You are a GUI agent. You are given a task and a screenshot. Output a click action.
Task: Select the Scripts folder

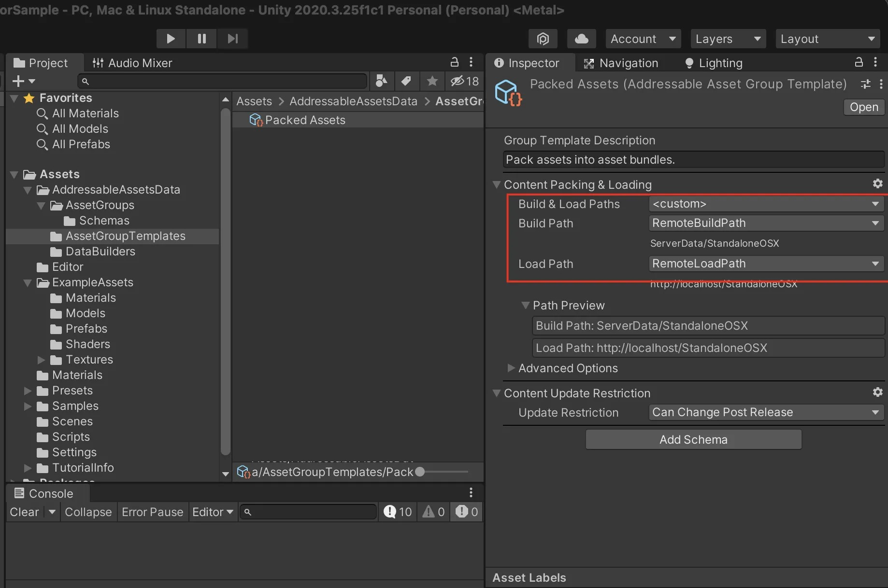pos(71,437)
